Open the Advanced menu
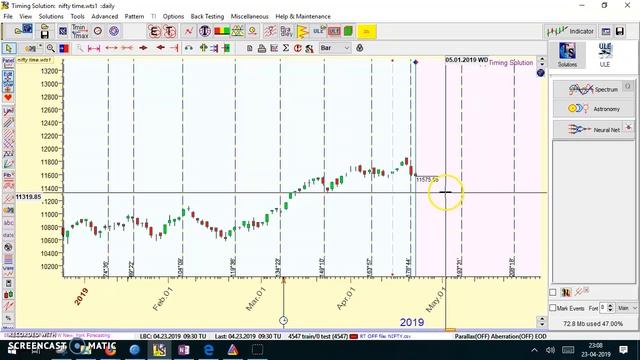This screenshot has width=640, height=360. [104, 16]
